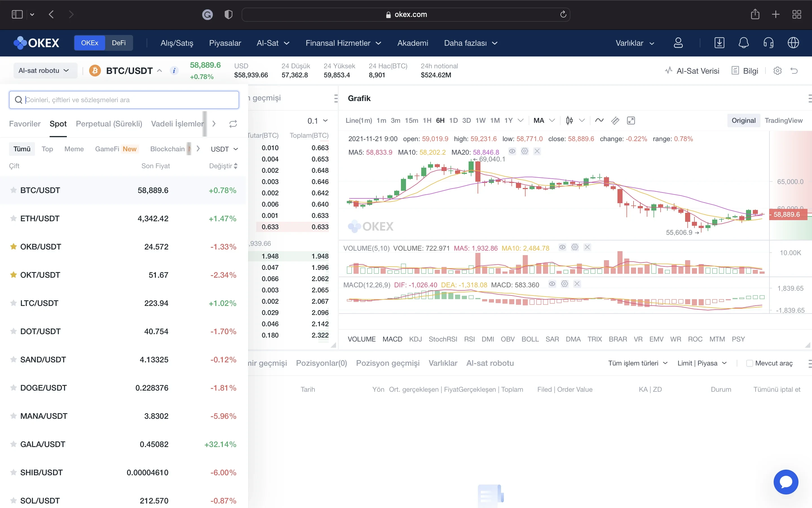Open the candlestick chart type icon

pyautogui.click(x=570, y=120)
